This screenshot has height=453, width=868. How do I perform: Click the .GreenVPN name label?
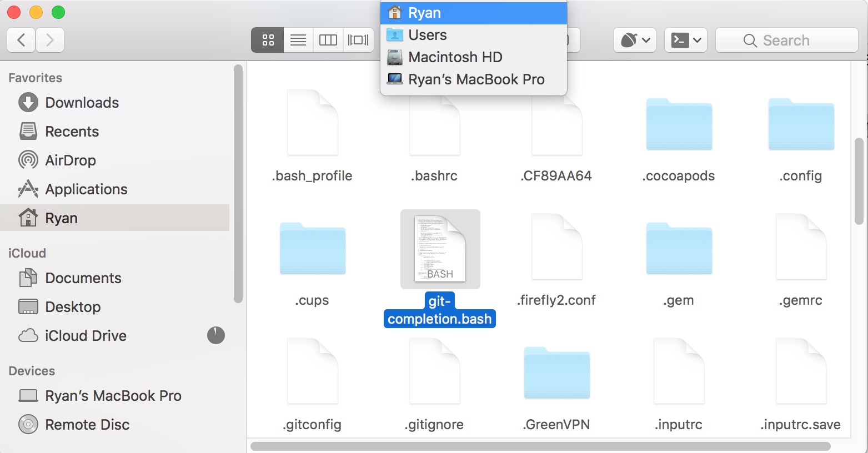click(556, 425)
